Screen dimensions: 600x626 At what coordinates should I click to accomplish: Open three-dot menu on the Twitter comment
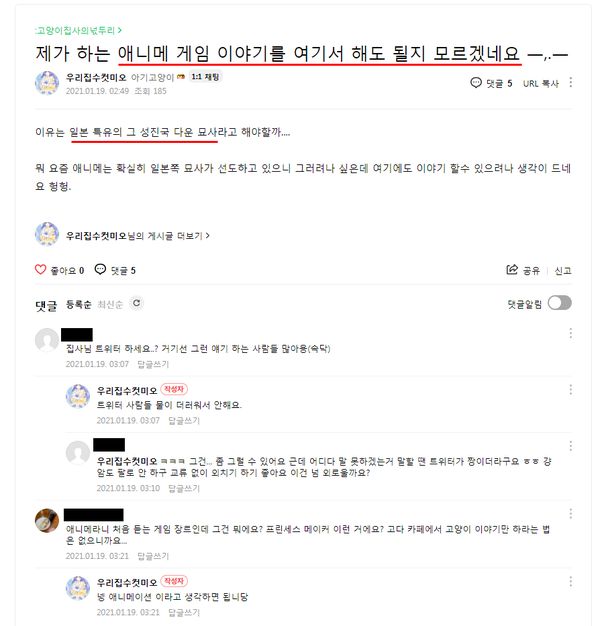[571, 333]
